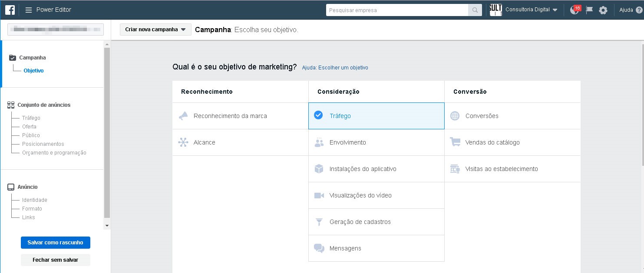
Task: Click the Anúncio heading in sidebar
Action: point(28,187)
